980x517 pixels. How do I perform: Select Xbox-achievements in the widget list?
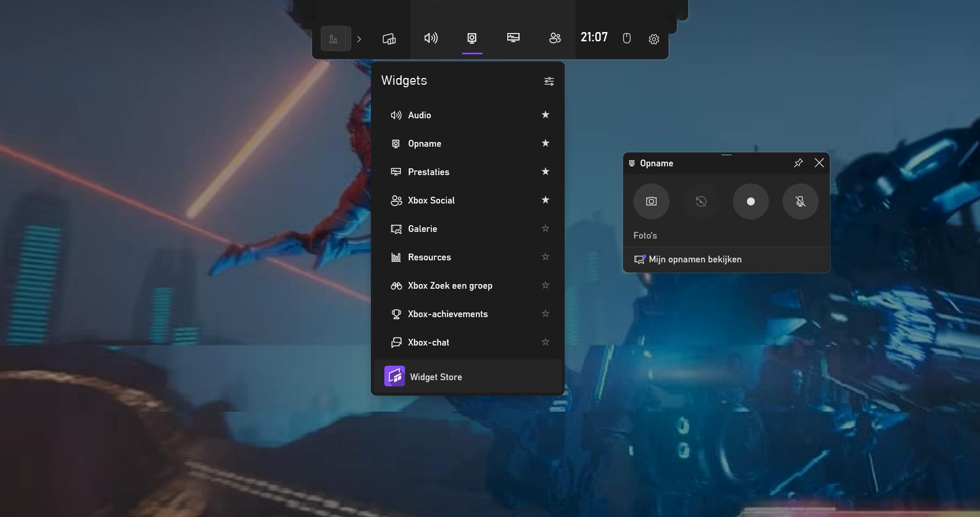[x=468, y=314]
